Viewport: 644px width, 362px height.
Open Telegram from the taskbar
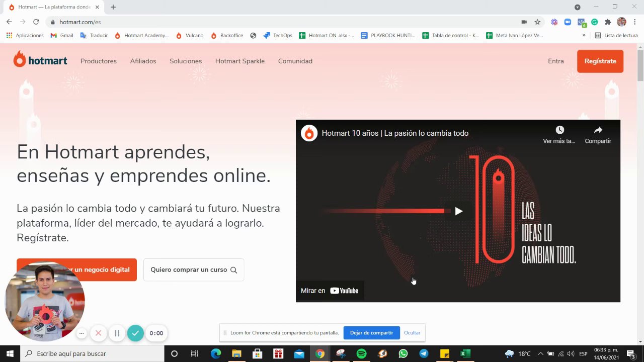pos(424,354)
